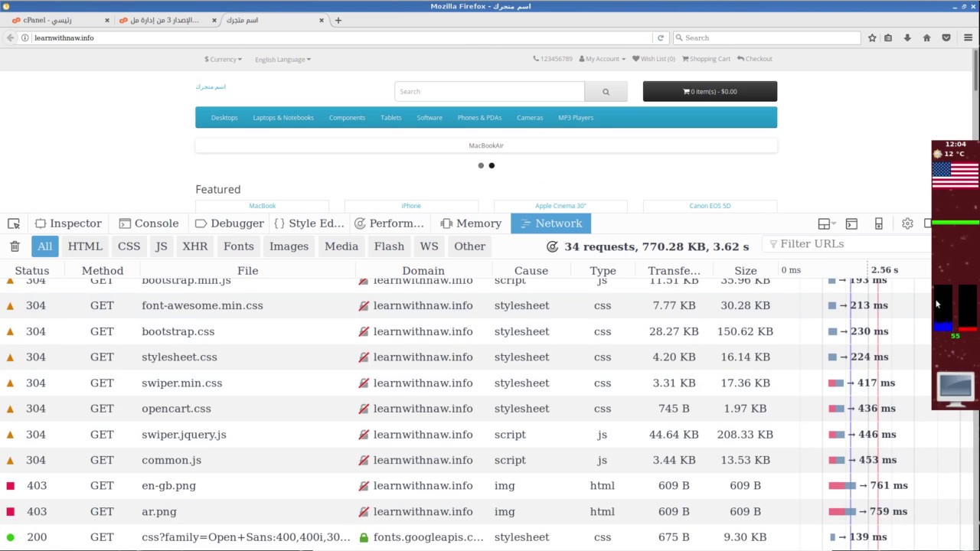Click the browser back arrow

[10, 37]
